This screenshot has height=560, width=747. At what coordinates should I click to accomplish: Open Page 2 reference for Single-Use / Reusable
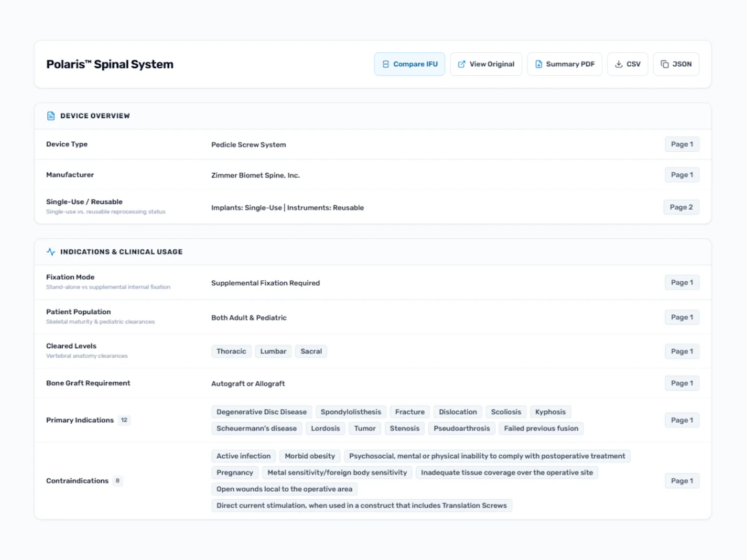(681, 207)
